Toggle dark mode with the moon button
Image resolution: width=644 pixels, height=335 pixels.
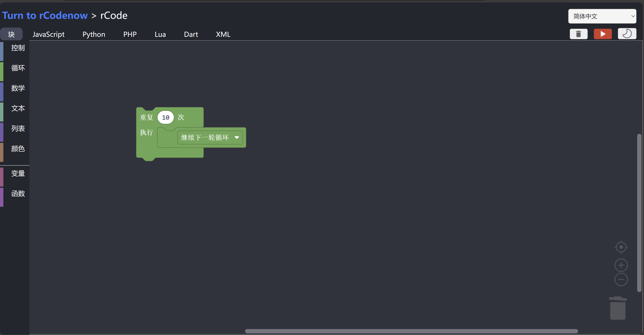[x=627, y=34]
